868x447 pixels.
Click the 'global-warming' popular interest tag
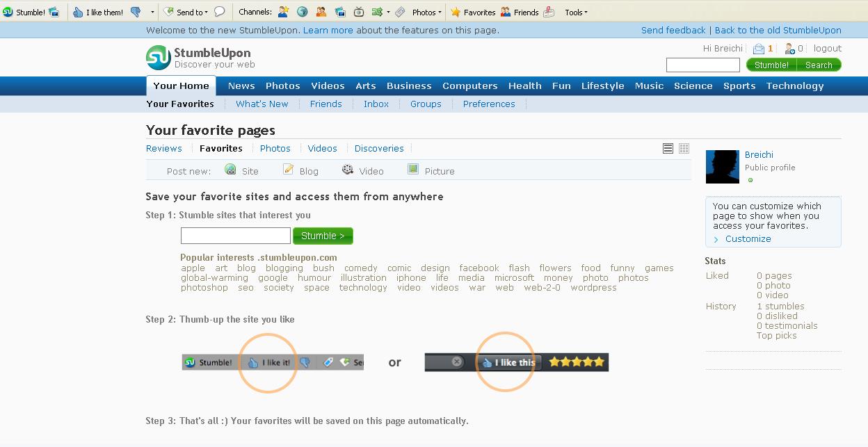pos(214,278)
